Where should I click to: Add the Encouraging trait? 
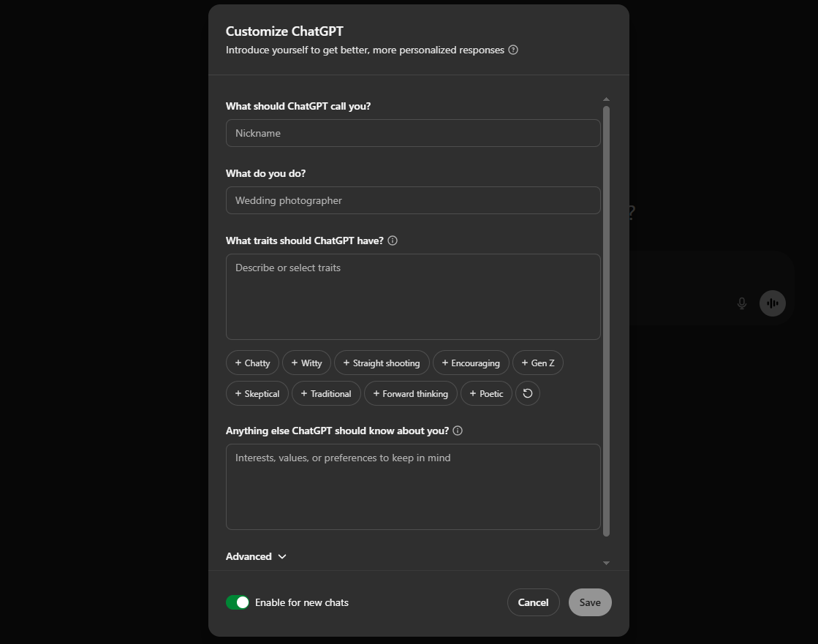click(471, 363)
